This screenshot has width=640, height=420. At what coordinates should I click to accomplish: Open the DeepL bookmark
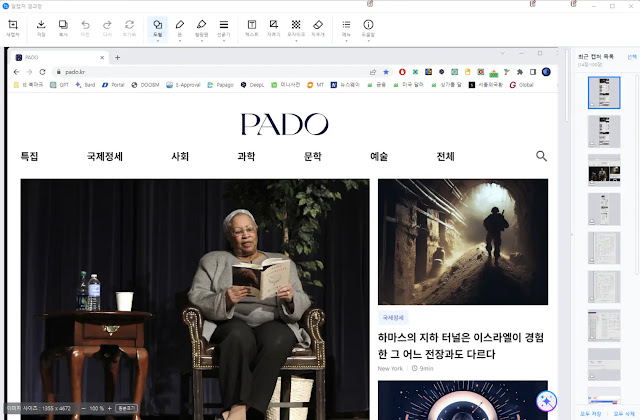pyautogui.click(x=252, y=85)
